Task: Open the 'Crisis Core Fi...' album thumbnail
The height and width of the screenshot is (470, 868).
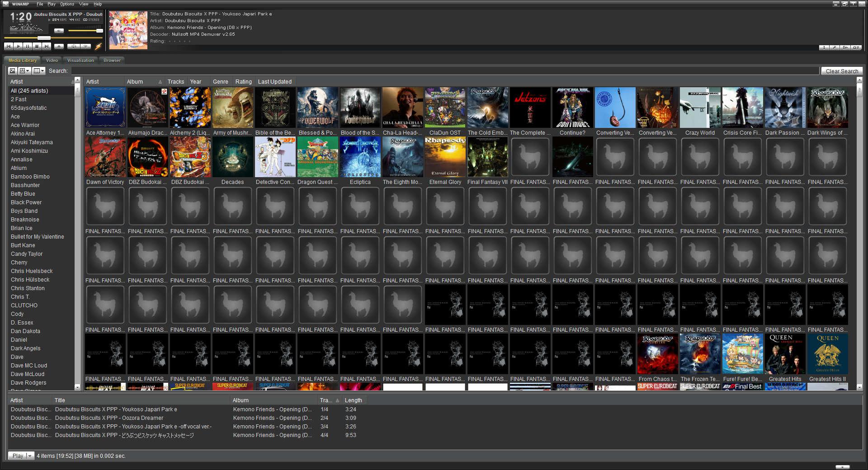Action: point(743,112)
